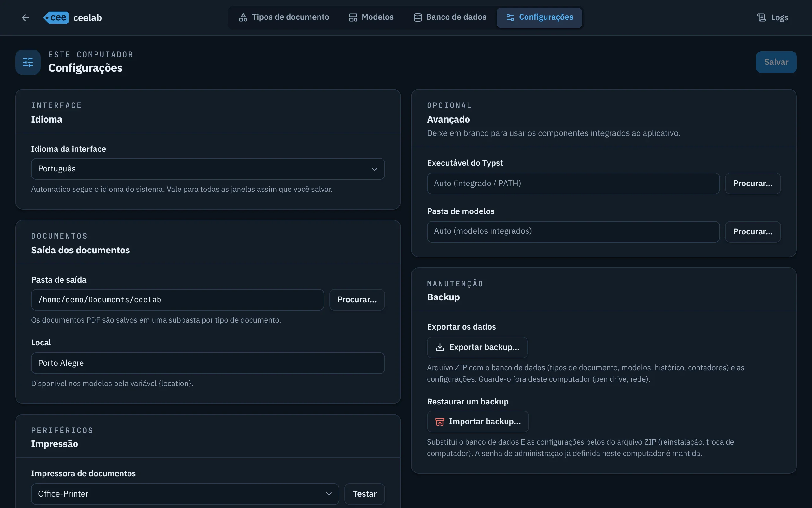The width and height of the screenshot is (812, 508).
Task: Click the hint mentioning {location} variable
Action: coord(112,383)
